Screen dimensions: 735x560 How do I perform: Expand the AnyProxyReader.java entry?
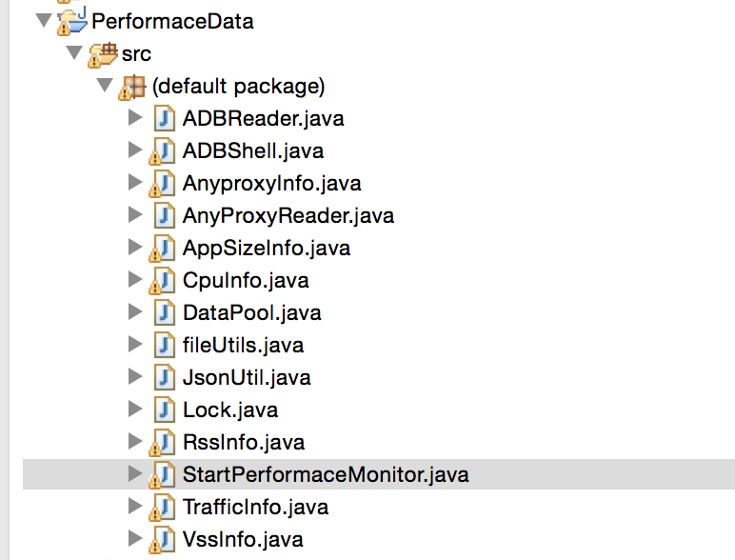[x=135, y=215]
